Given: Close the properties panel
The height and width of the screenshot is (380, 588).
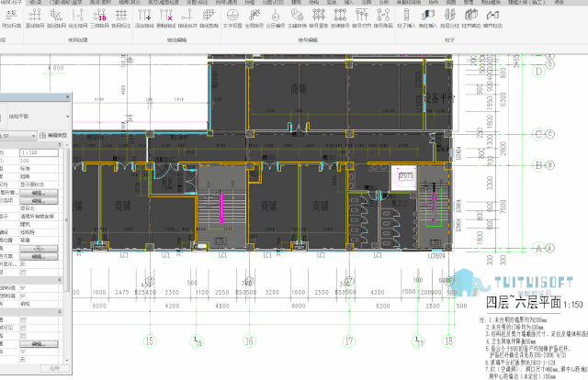Looking at the screenshot, I should click(x=67, y=97).
